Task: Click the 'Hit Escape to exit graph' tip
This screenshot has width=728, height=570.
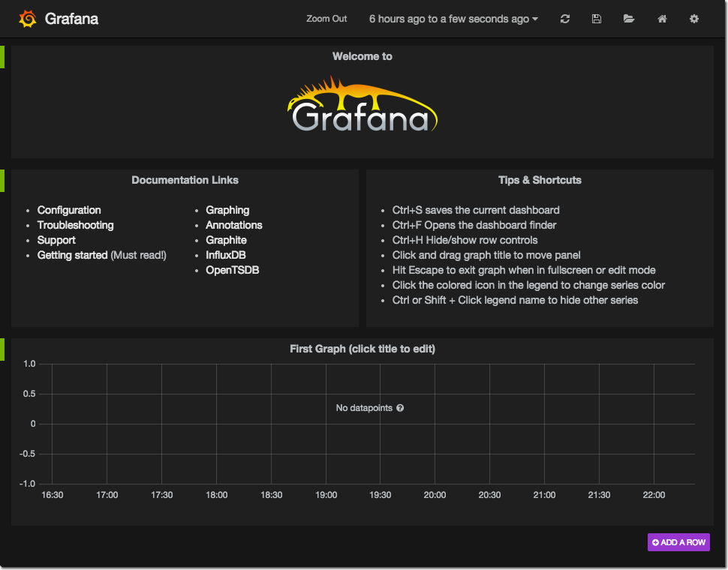Action: [524, 270]
